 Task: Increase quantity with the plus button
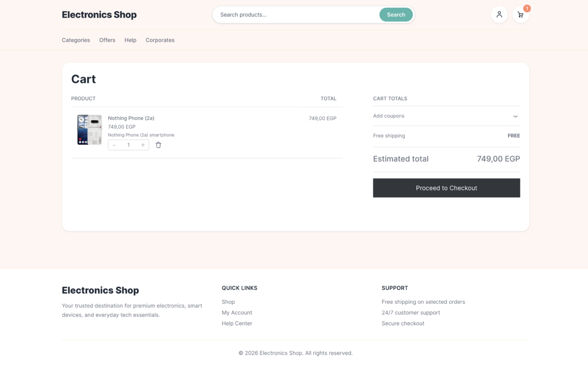click(143, 145)
